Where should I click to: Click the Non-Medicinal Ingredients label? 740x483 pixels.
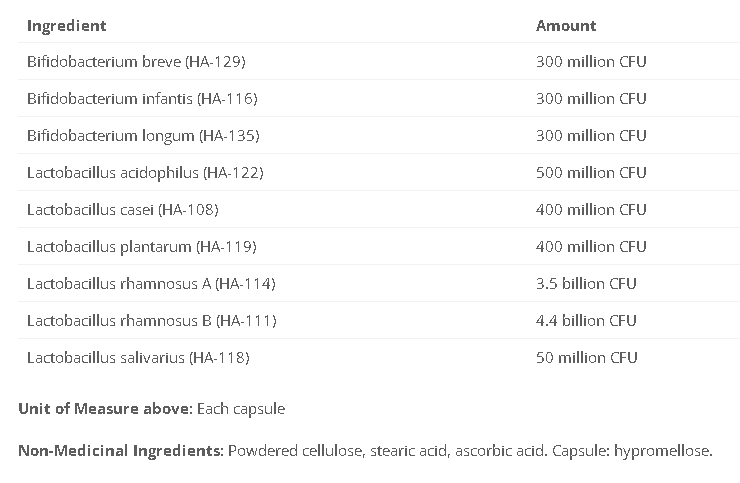pos(121,450)
